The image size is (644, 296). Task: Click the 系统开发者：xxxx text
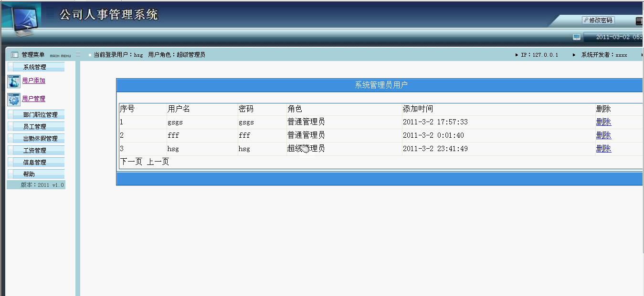click(x=604, y=55)
